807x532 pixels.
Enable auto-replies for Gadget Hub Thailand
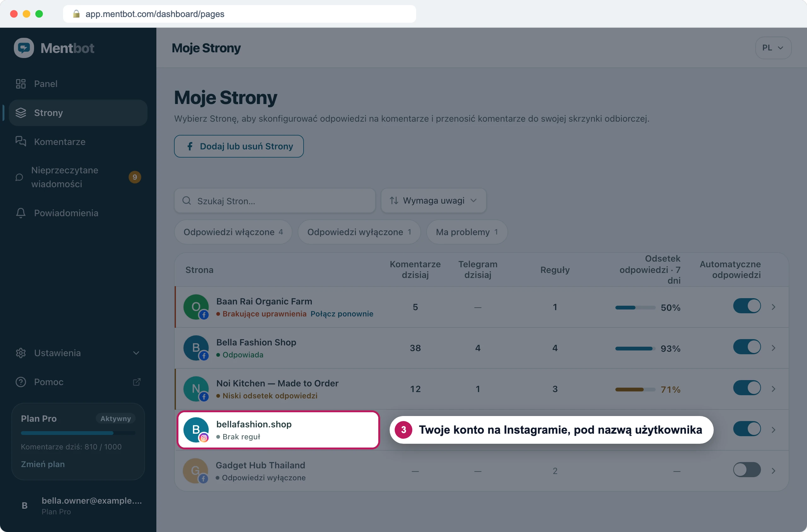coord(746,470)
